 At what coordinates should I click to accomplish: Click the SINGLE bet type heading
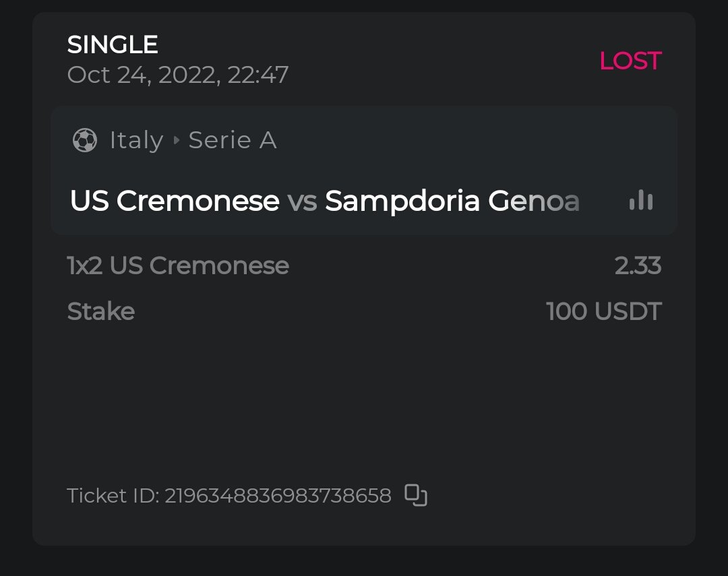coord(113,44)
